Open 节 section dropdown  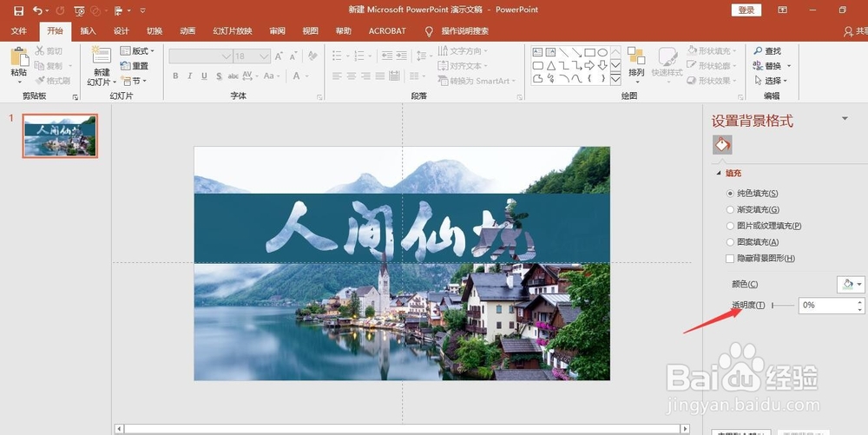134,81
